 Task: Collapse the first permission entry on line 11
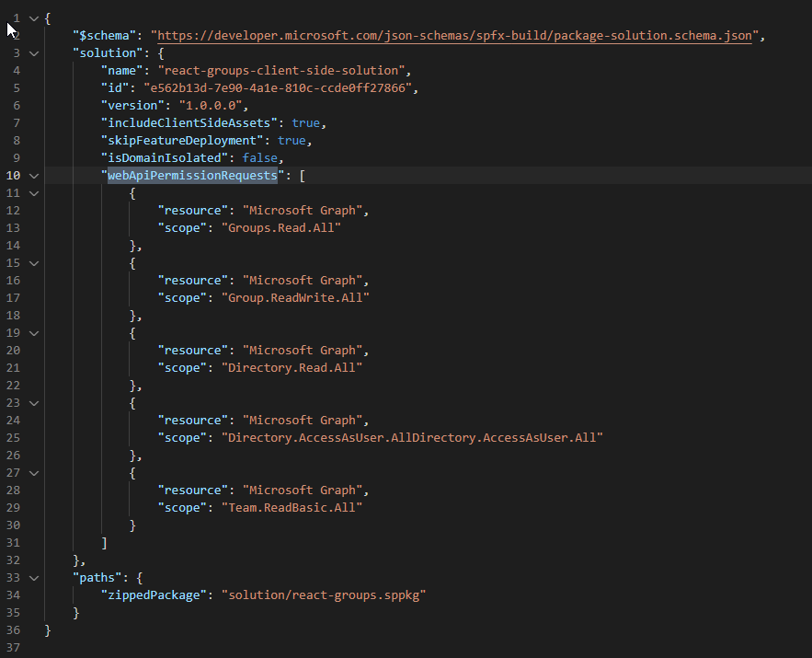(x=33, y=192)
